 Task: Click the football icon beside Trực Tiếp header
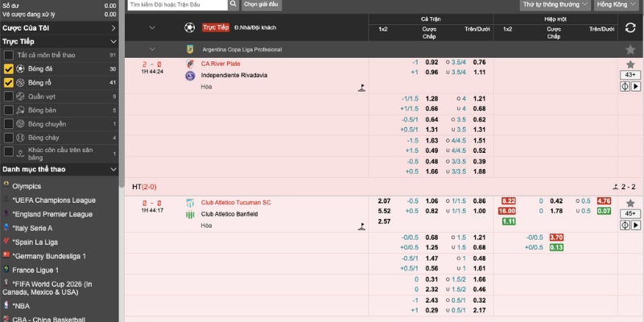[x=191, y=27]
